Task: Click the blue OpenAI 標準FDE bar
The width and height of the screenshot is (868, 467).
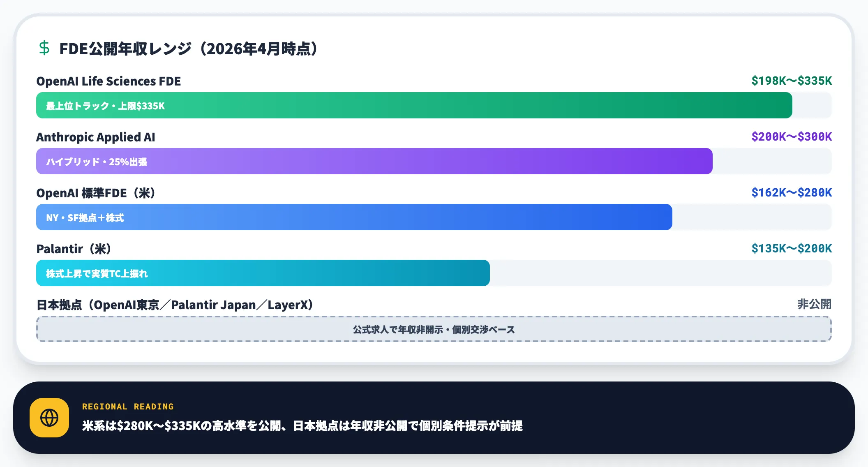Action: pyautogui.click(x=353, y=217)
